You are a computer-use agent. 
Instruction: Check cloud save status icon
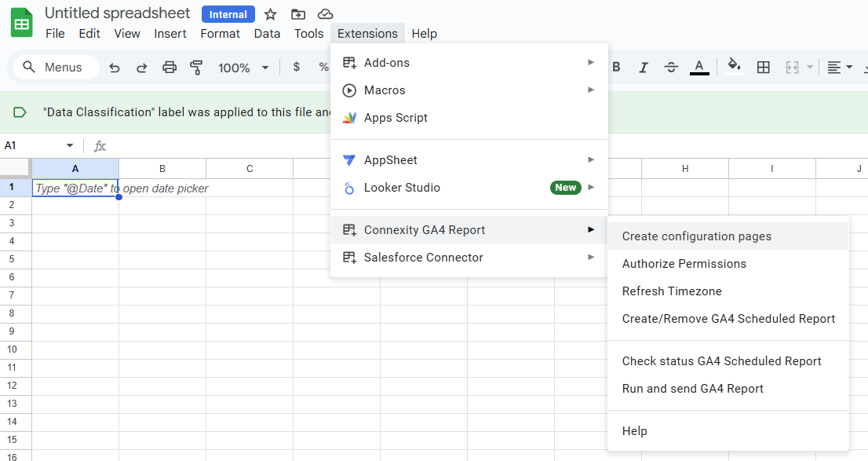click(326, 14)
